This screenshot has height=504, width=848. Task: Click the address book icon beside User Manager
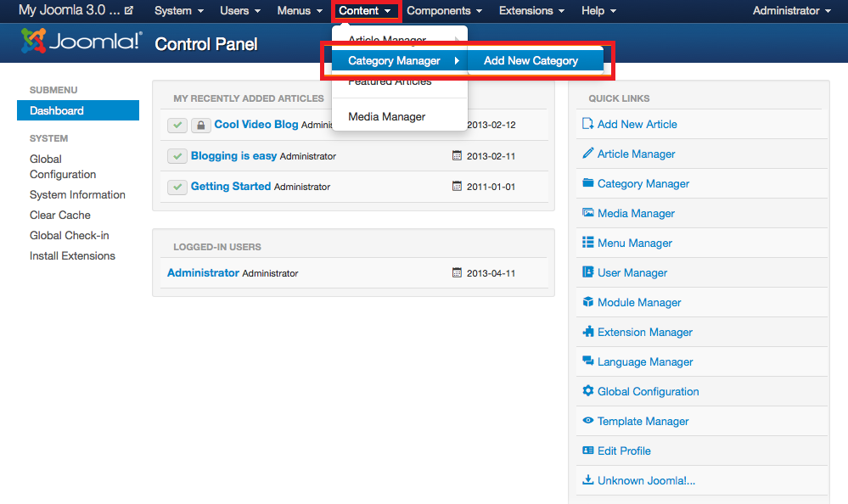588,272
